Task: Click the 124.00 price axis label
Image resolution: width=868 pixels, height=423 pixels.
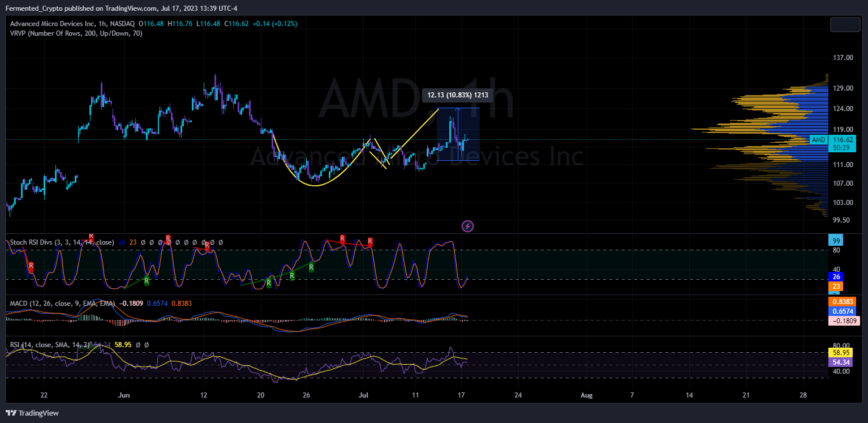Action: [844, 109]
